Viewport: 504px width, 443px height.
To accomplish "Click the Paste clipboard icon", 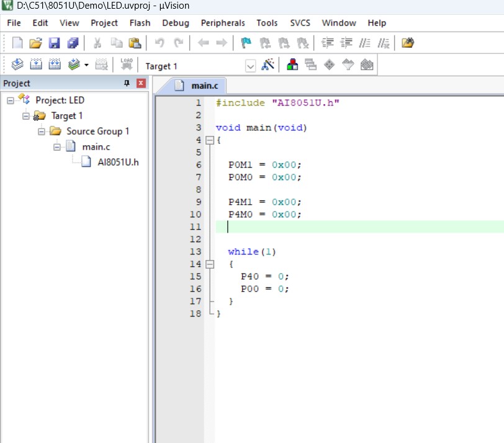I will (x=135, y=42).
